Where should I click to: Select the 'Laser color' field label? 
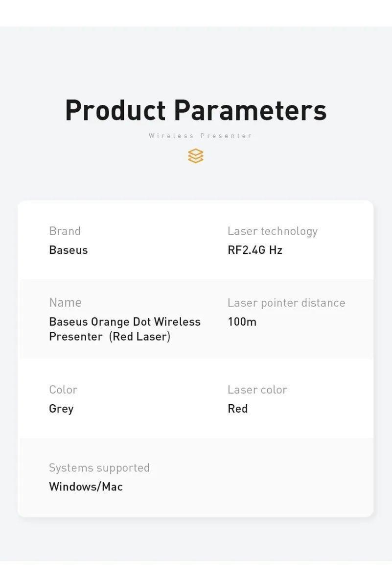[257, 390]
